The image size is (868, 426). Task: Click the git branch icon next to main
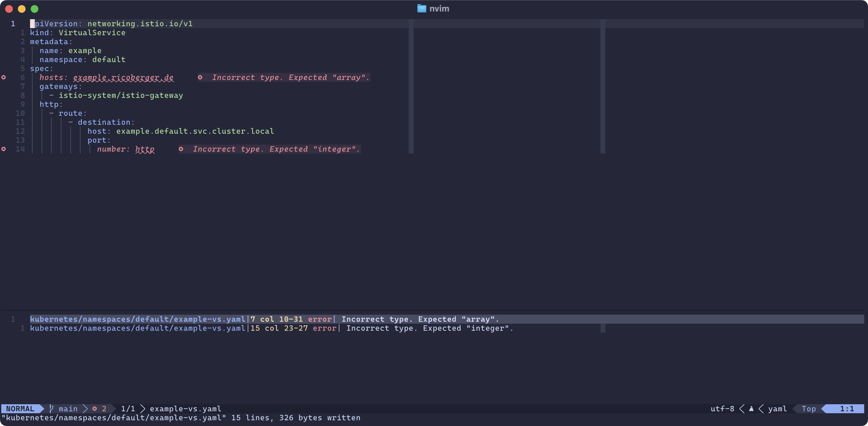[x=51, y=408]
